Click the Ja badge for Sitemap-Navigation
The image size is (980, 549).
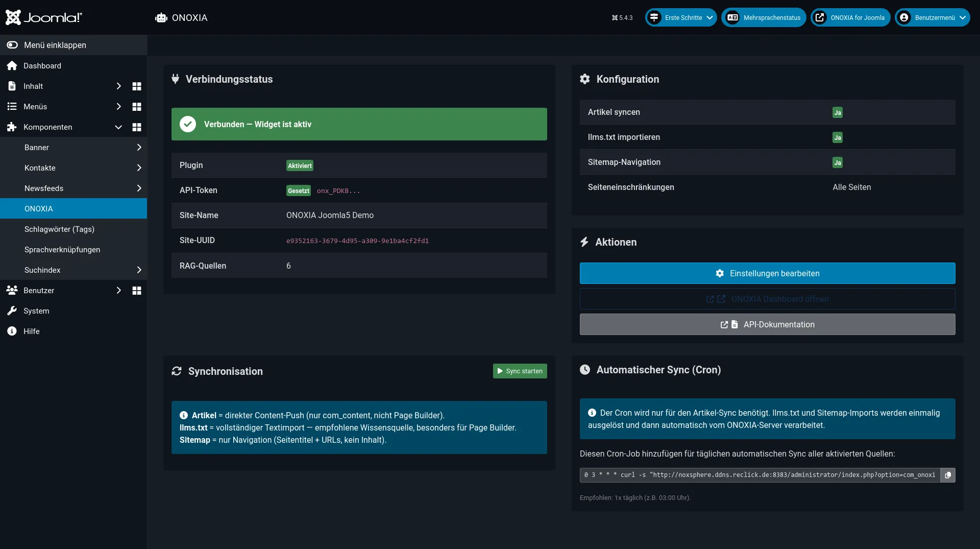pos(838,162)
